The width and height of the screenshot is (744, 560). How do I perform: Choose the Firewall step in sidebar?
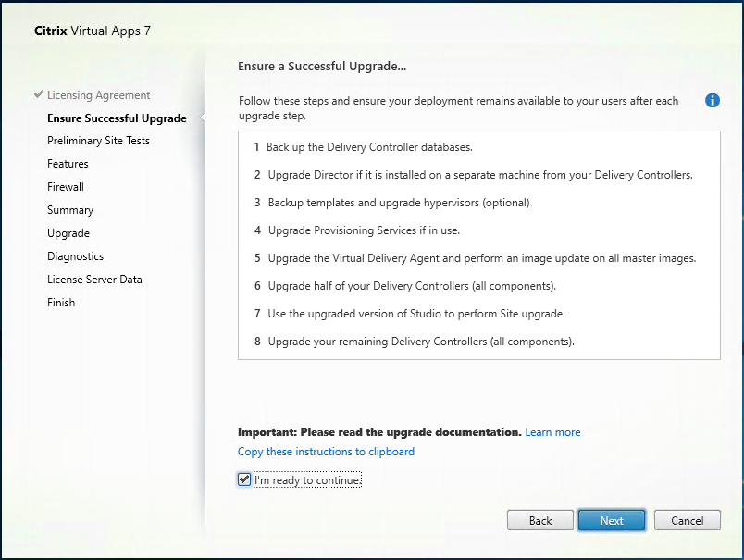coord(66,187)
